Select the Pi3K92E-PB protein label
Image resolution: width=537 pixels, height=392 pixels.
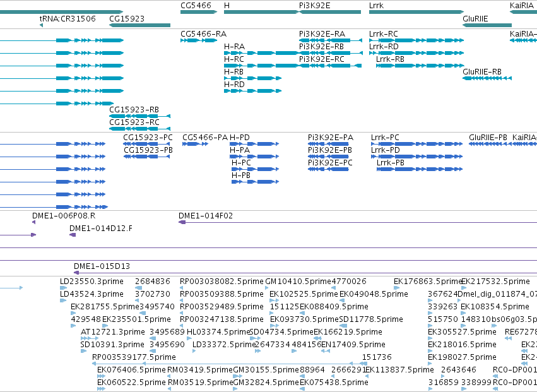click(x=330, y=150)
